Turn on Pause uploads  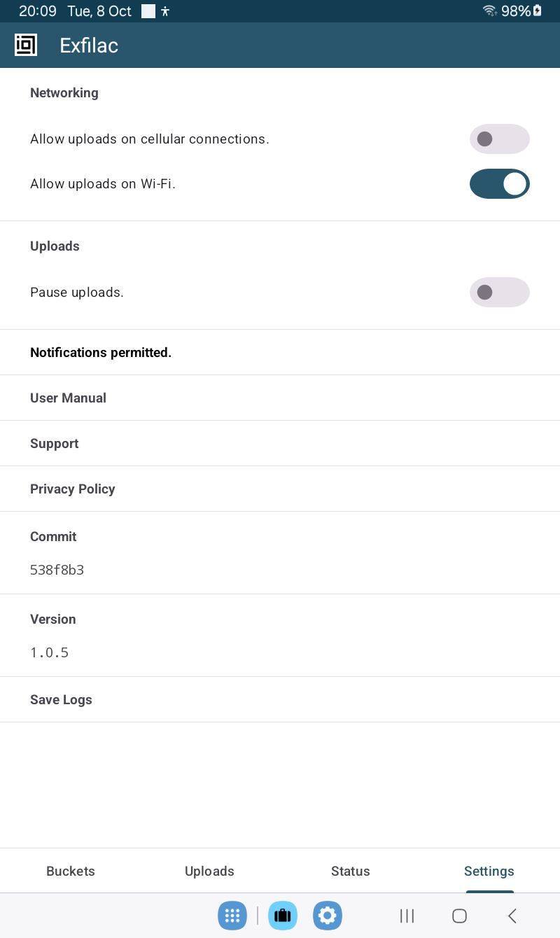(499, 292)
